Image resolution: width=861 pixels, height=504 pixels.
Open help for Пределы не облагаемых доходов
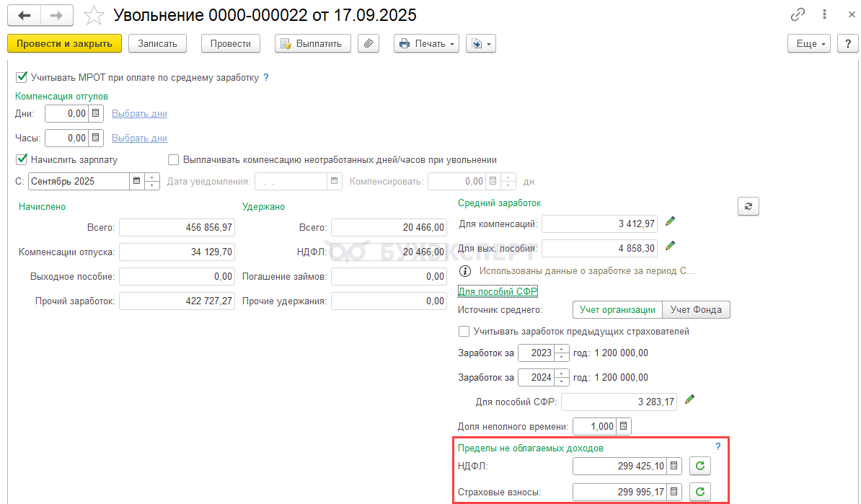tap(717, 447)
